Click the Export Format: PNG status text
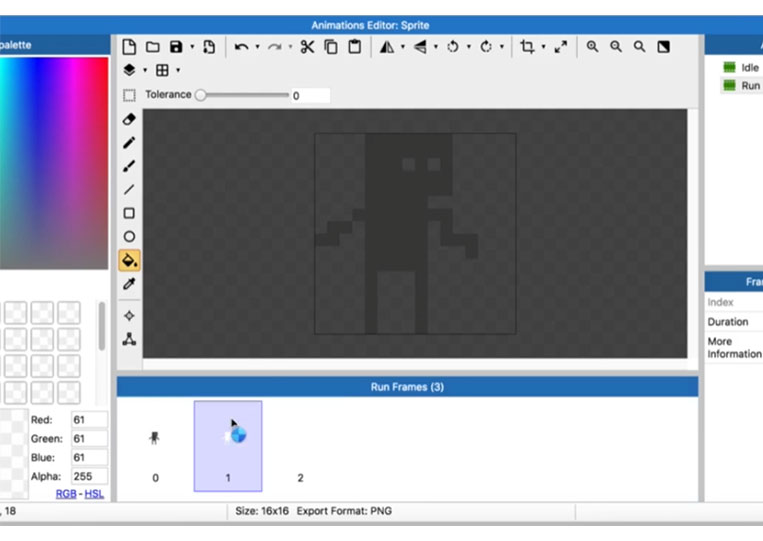Image resolution: width=763 pixels, height=541 pixels. (344, 511)
